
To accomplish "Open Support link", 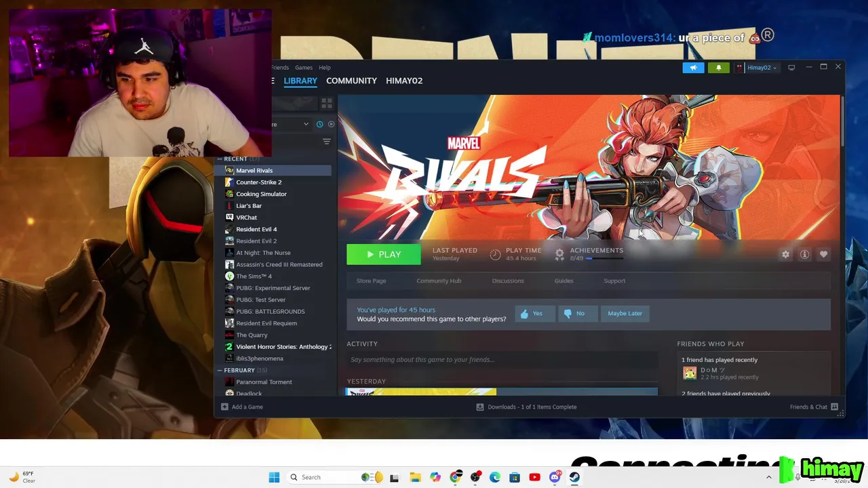I will 614,281.
